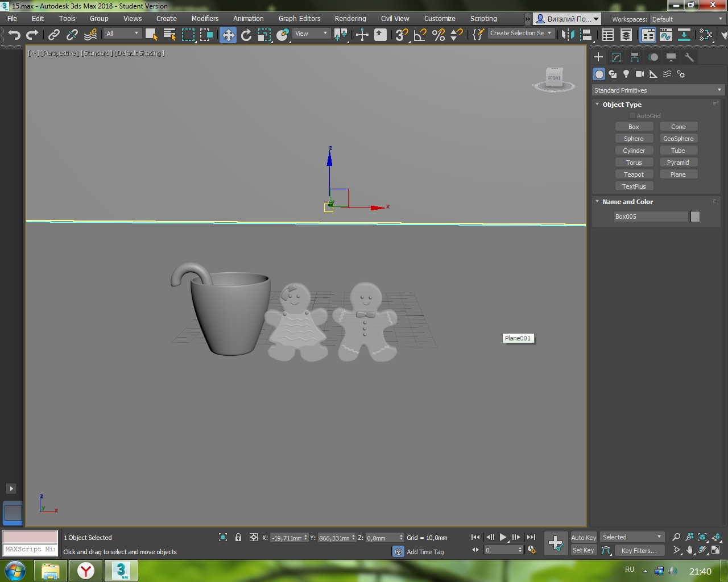Screen dimensions: 728x582
Task: Enable the AutoGrid checkbox
Action: [x=632, y=116]
